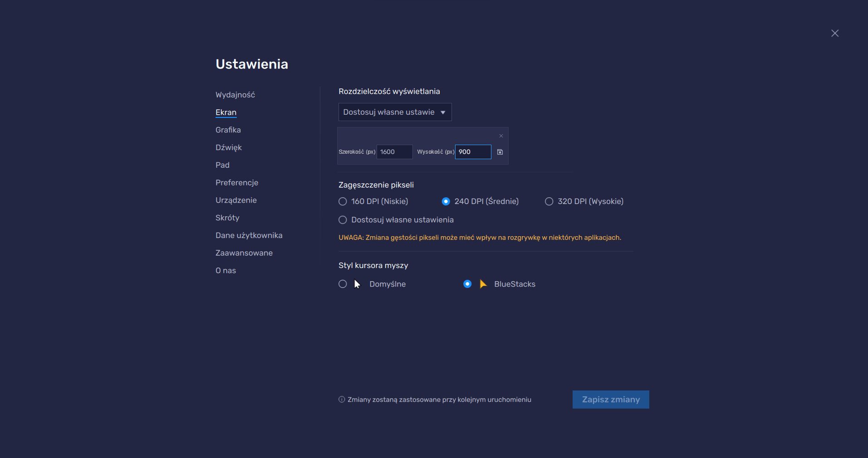Go to Skróty settings
The image size is (868, 458).
pos(227,218)
